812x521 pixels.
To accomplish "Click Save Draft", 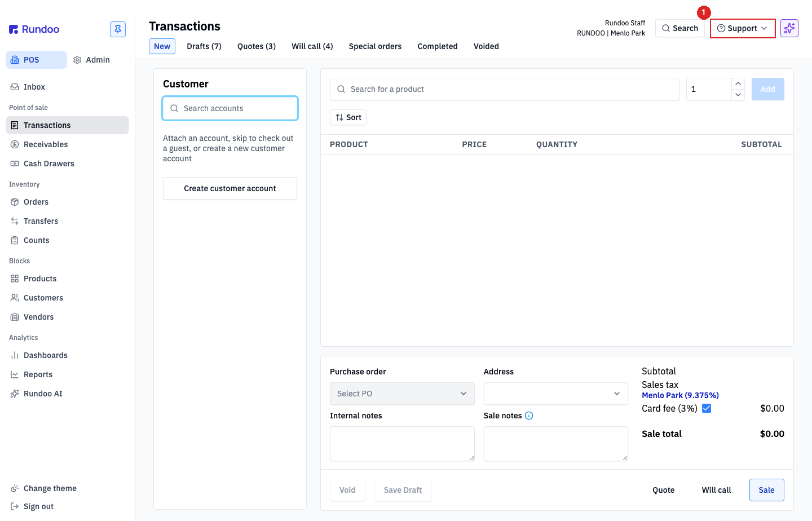I will click(x=403, y=490).
